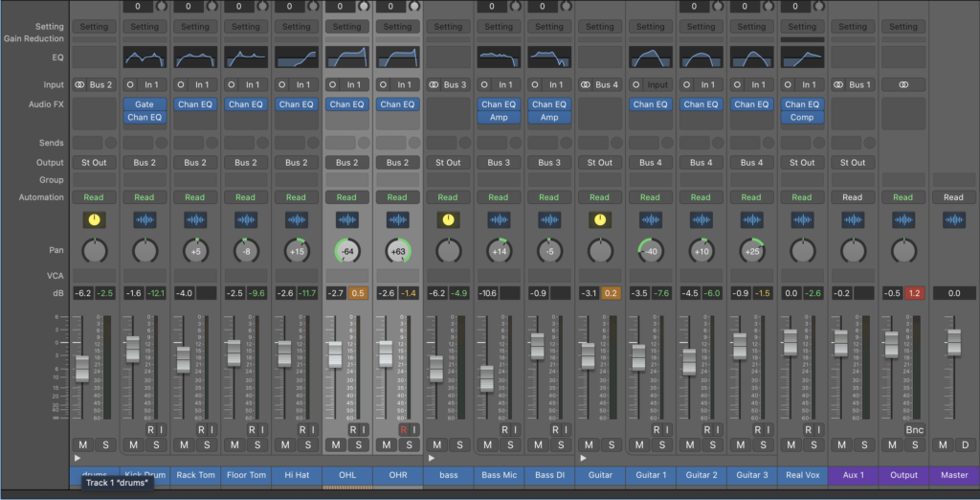
Task: Open the Comp plugin on Real Vox
Action: (x=802, y=117)
